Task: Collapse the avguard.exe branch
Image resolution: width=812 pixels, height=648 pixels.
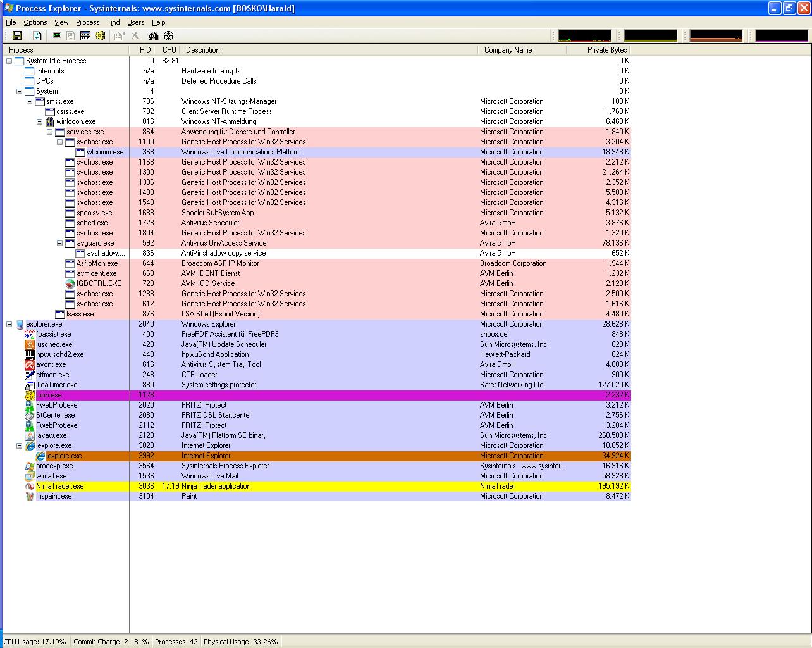Action: click(59, 243)
